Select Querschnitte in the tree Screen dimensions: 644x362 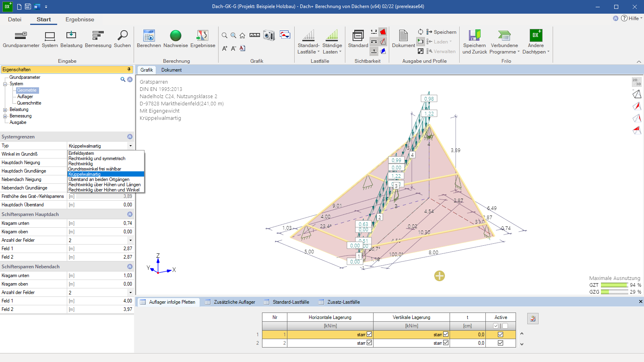pos(29,103)
